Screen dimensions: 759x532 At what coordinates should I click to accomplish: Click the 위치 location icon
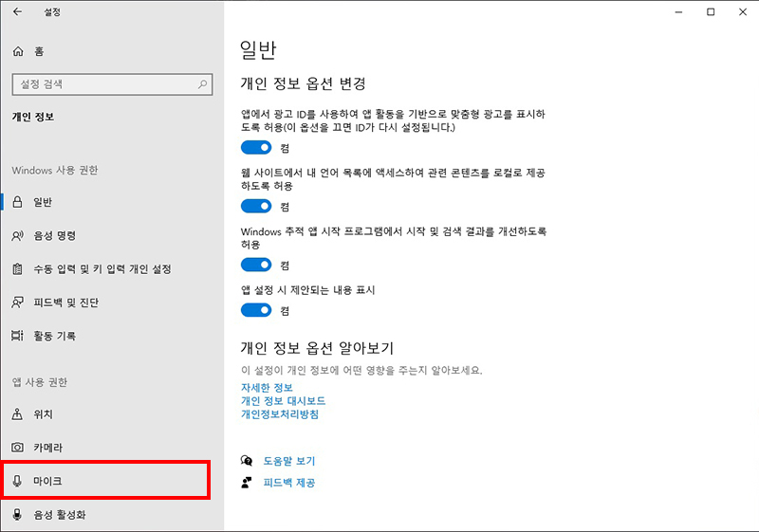17,414
